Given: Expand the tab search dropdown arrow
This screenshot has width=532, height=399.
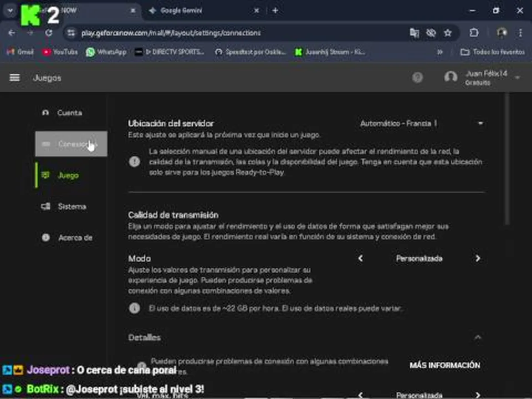Looking at the screenshot, I should click(x=10, y=11).
